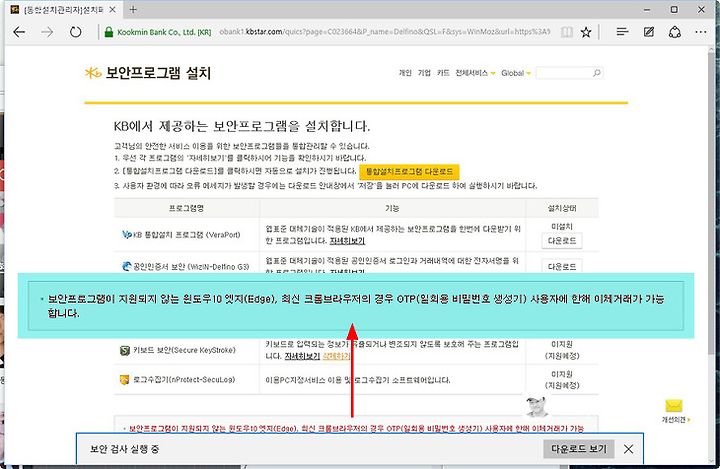The width and height of the screenshot is (720, 469).
Task: Click the 보안 검사 실행 중 status text
Action: pyautogui.click(x=124, y=449)
